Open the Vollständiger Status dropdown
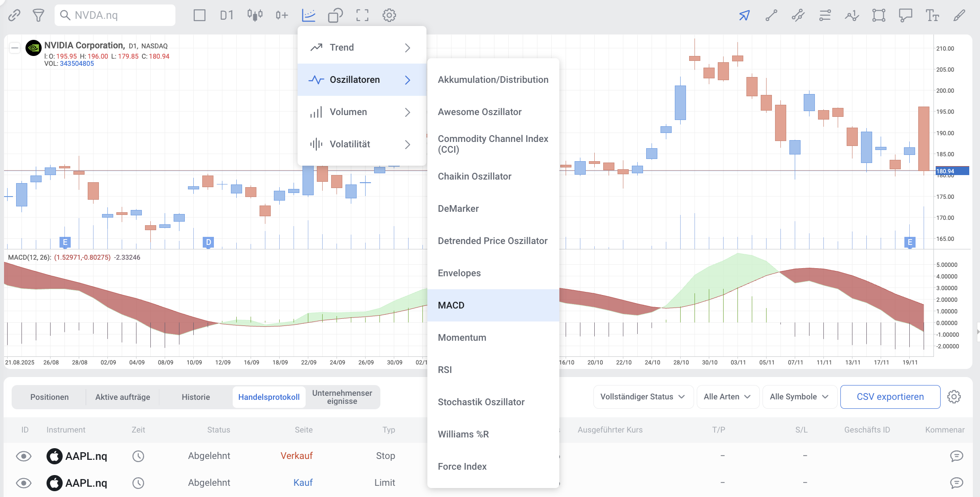980x497 pixels. click(x=643, y=397)
